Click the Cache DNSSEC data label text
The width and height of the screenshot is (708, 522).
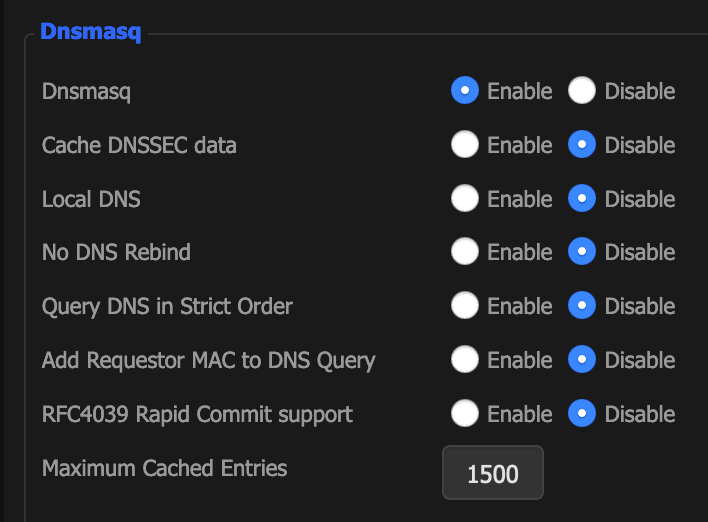[139, 145]
